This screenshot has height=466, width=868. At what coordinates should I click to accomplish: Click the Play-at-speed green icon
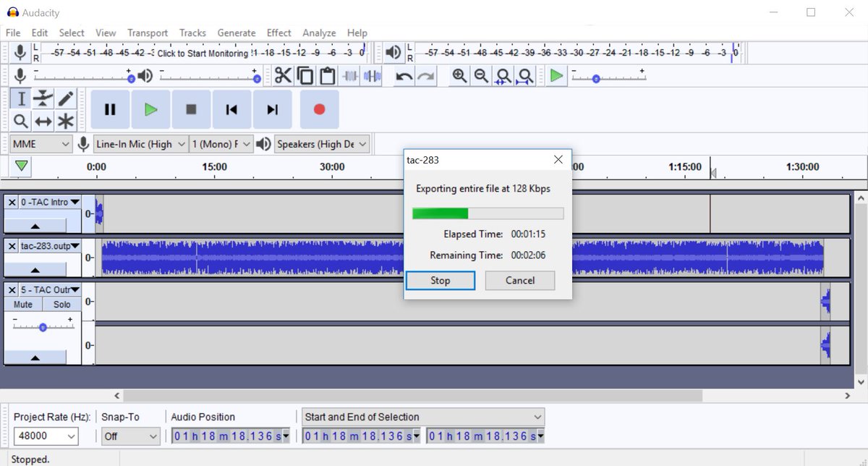click(x=556, y=75)
